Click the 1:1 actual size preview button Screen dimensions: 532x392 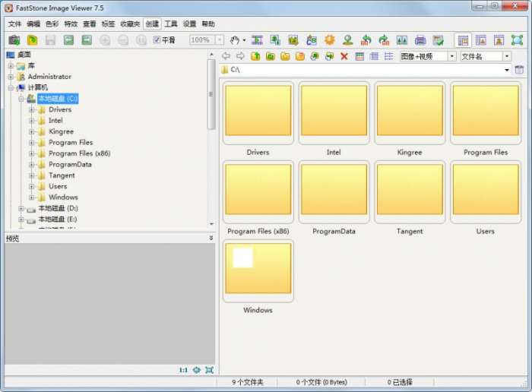pyautogui.click(x=183, y=370)
